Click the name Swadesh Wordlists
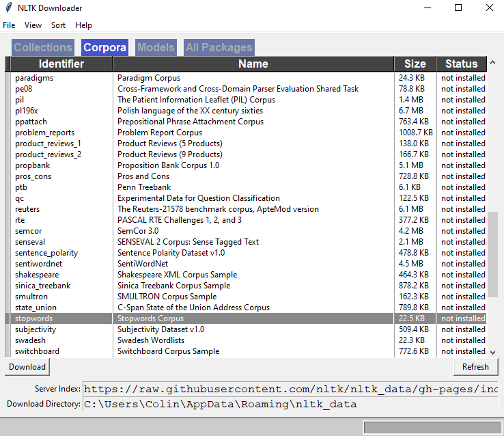This screenshot has height=436, width=504. (x=151, y=340)
